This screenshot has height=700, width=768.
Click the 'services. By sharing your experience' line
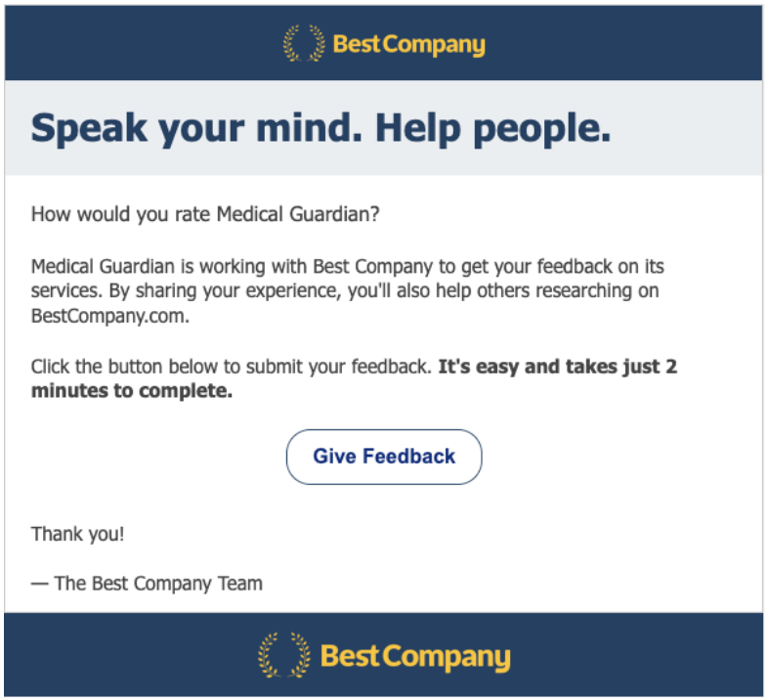(x=345, y=291)
